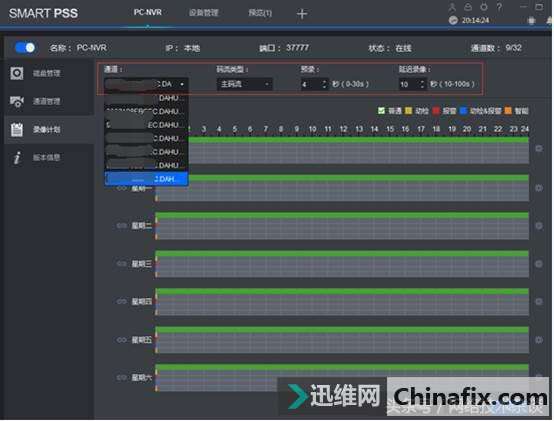554x421 pixels.
Task: Toggle the PC-NVR enable switch
Action: 25,48
